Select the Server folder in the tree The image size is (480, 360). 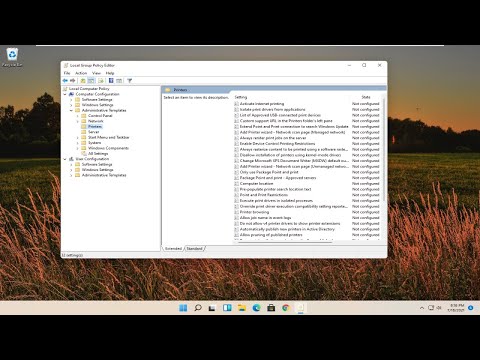(x=94, y=132)
